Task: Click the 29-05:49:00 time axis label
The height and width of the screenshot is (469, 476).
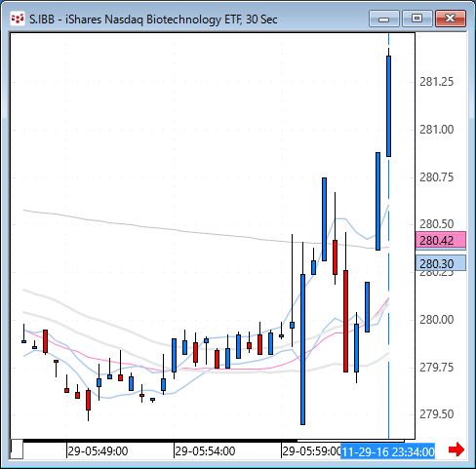Action: 98,451
